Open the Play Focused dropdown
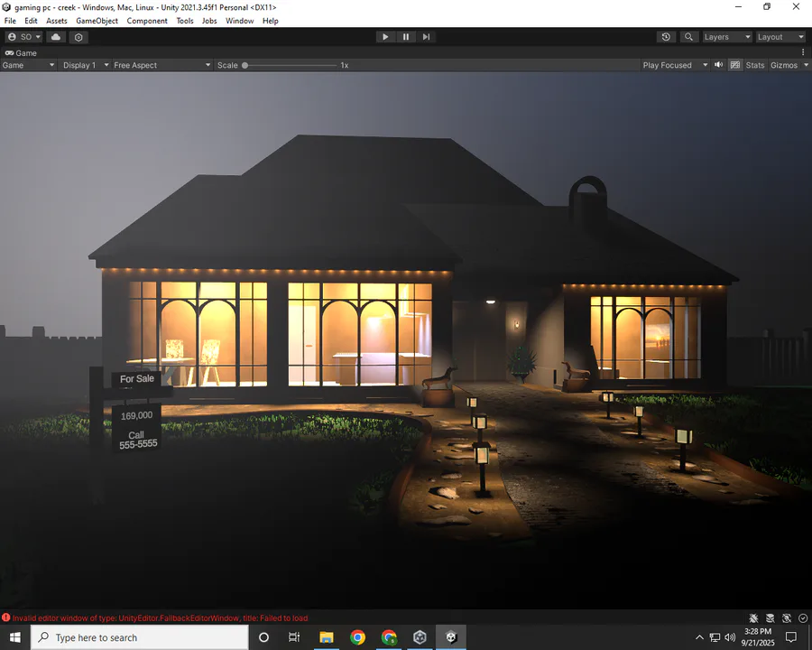Image resolution: width=812 pixels, height=650 pixels. click(x=675, y=65)
